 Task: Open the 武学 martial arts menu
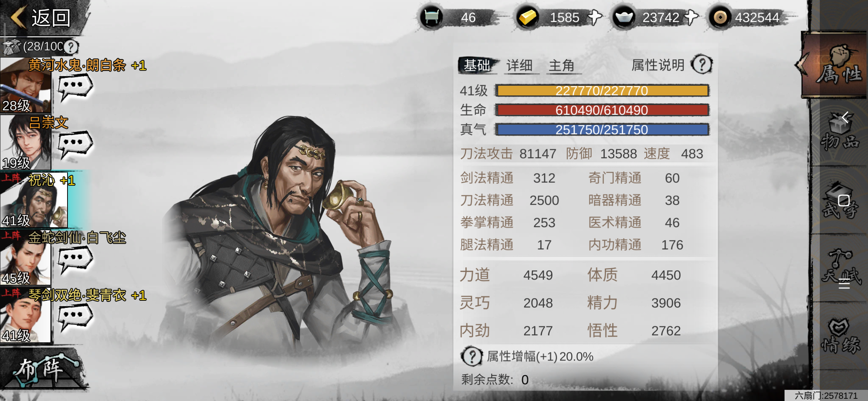pos(840,200)
